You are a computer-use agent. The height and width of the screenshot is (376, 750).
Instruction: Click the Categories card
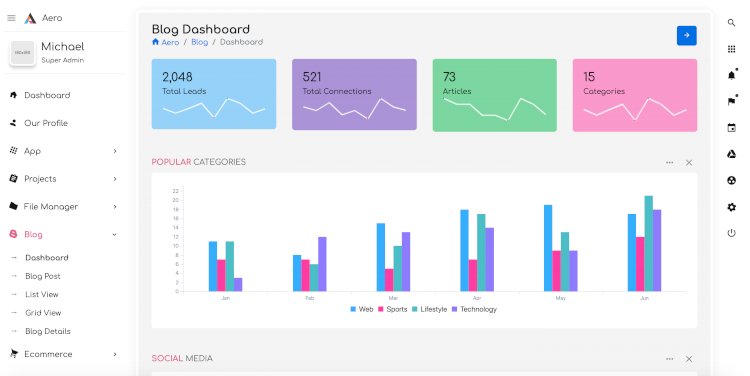[x=635, y=95]
